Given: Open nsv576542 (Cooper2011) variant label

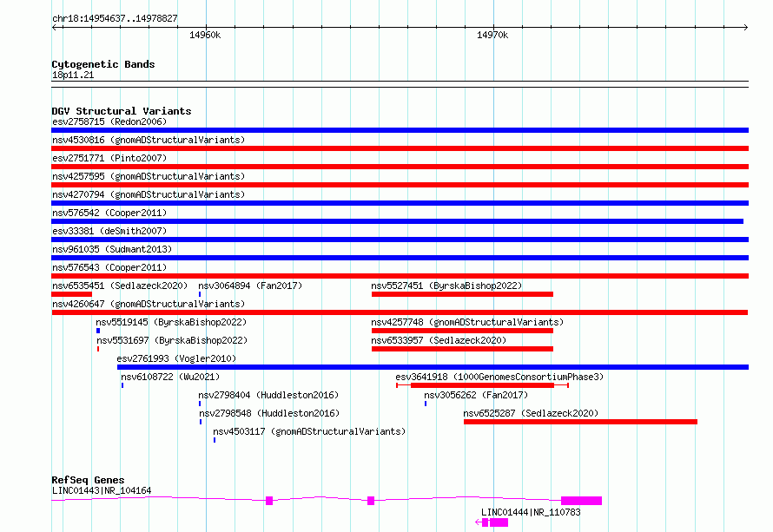Looking at the screenshot, I should point(109,213).
